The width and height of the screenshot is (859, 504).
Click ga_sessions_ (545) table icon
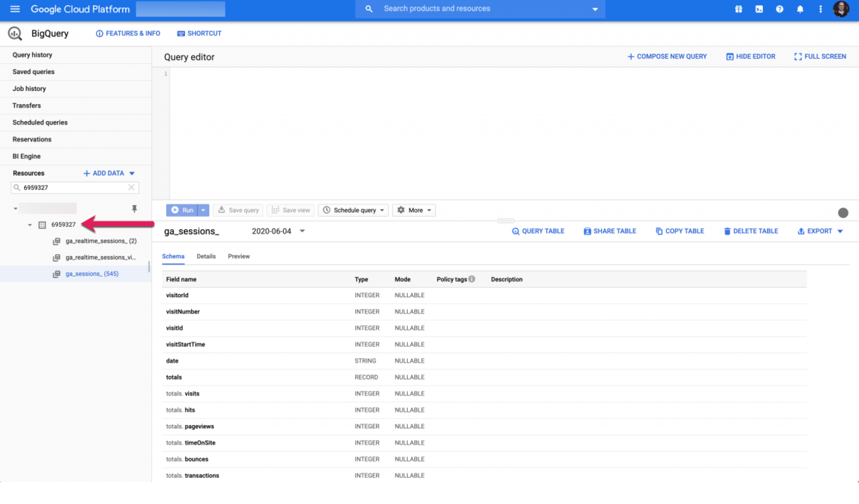(57, 274)
